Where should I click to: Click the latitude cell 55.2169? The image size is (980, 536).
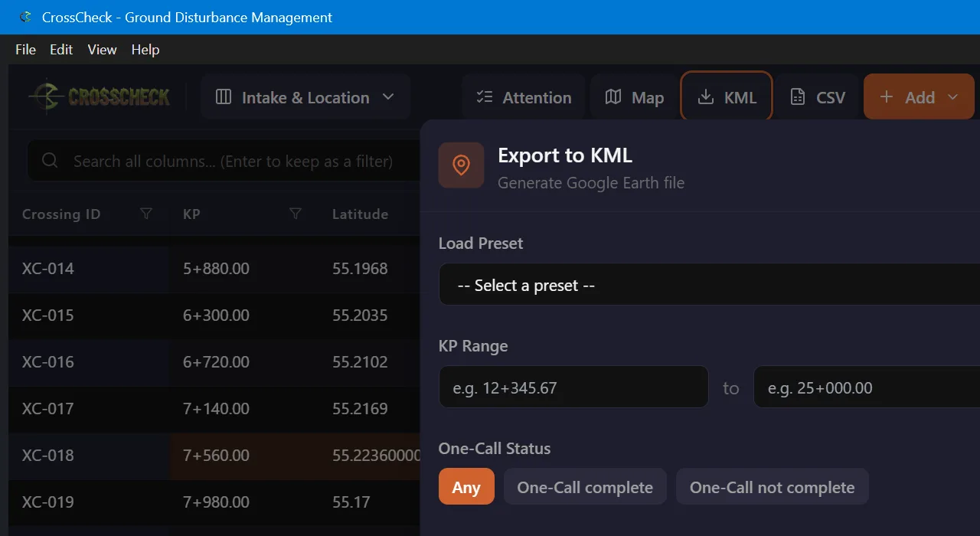(x=360, y=409)
